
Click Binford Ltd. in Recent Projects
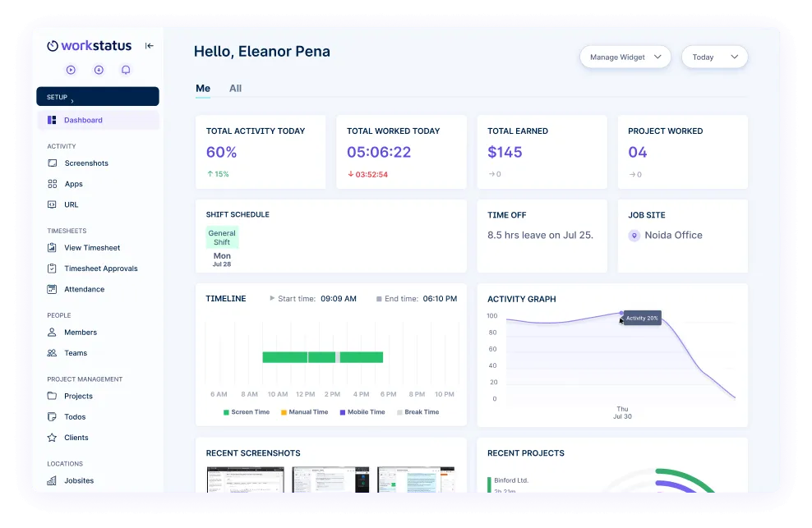[511, 480]
